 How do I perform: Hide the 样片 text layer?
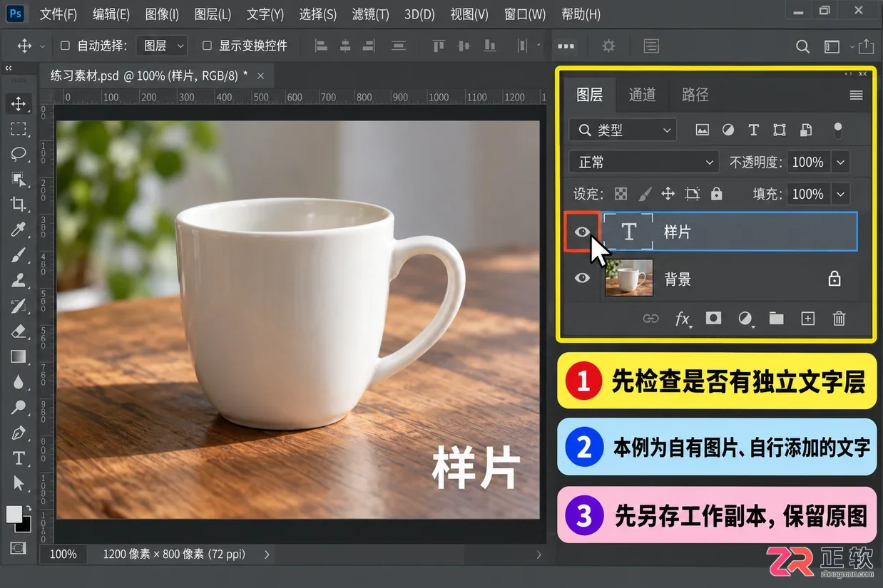pyautogui.click(x=582, y=232)
